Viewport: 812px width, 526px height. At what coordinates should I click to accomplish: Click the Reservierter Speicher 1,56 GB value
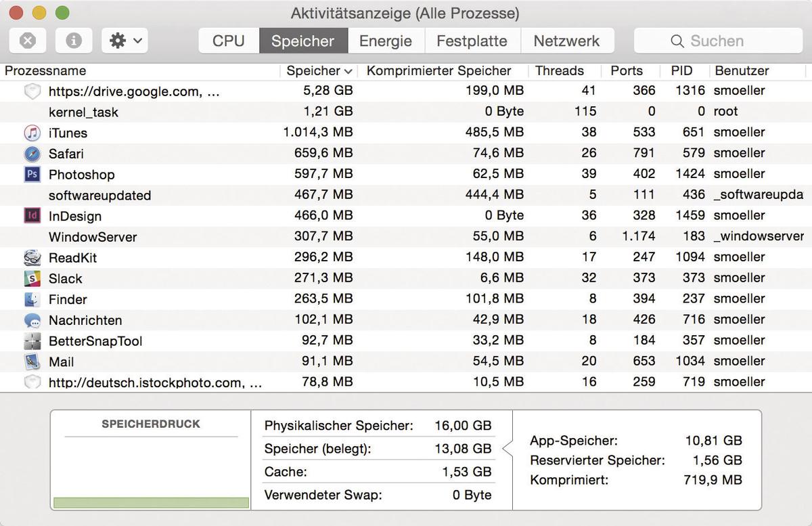coord(718,461)
